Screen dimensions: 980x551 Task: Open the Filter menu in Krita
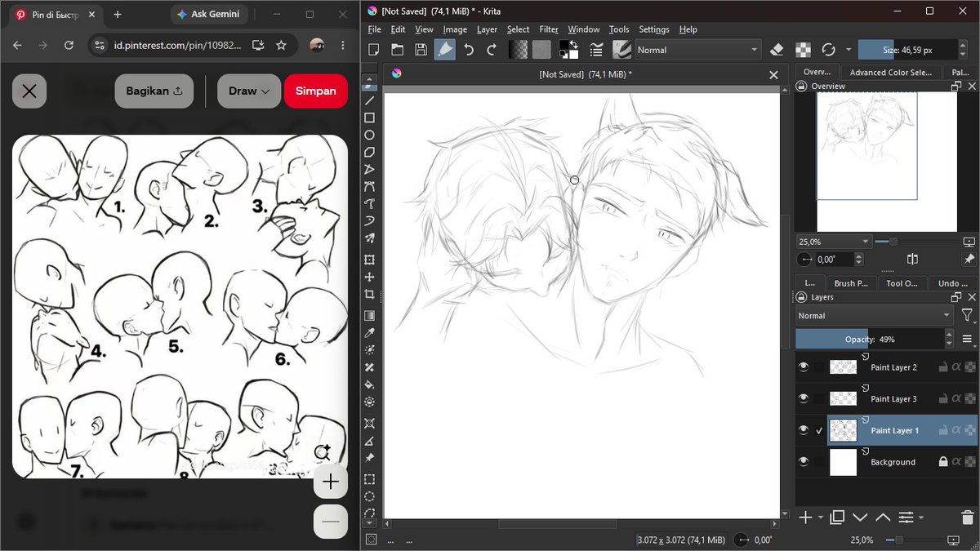(549, 29)
